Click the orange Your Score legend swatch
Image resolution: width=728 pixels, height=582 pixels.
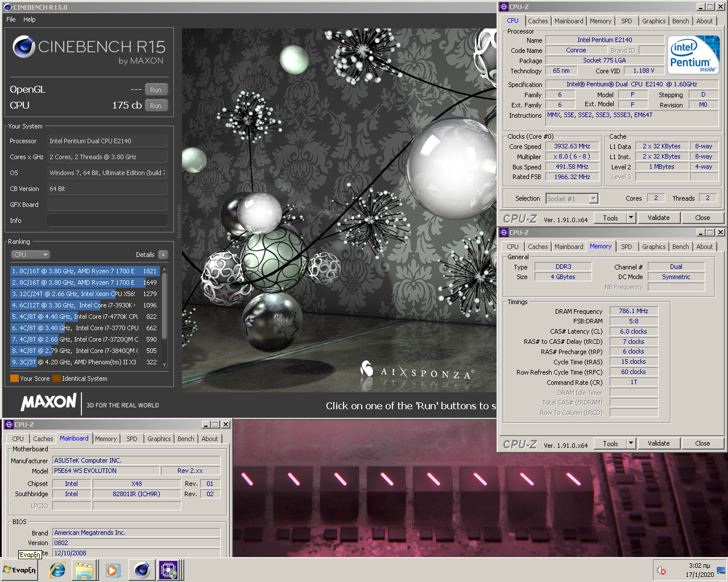pyautogui.click(x=15, y=378)
